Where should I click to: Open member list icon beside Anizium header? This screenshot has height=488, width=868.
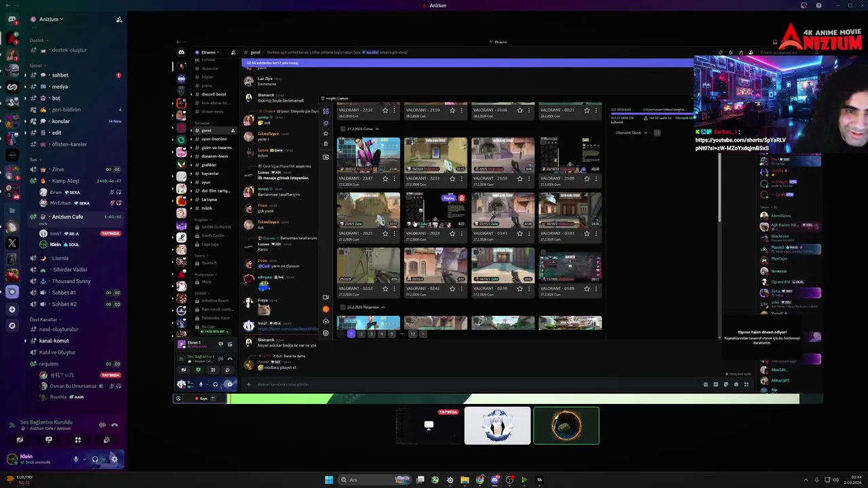pos(119,20)
